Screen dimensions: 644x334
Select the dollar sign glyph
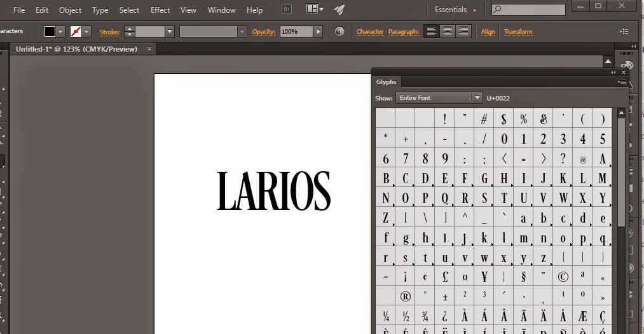(504, 119)
